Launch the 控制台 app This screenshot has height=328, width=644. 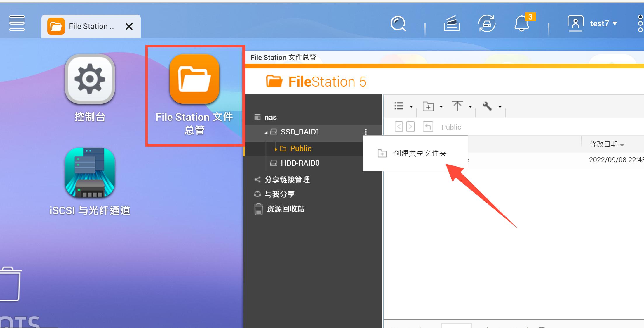coord(90,79)
